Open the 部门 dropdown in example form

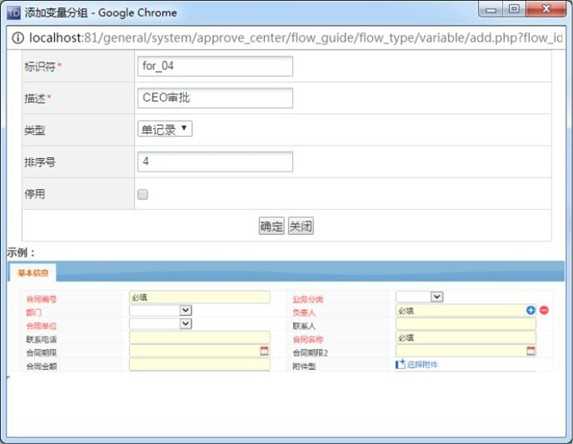tap(160, 310)
